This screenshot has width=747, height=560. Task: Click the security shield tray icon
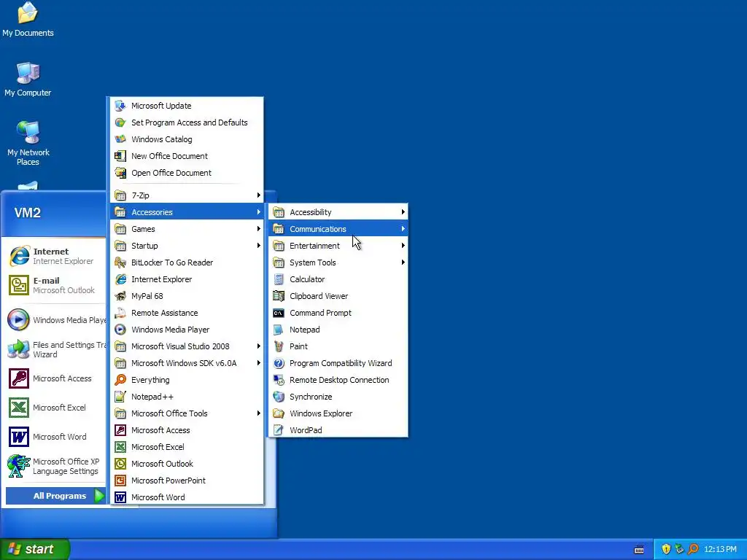666,549
